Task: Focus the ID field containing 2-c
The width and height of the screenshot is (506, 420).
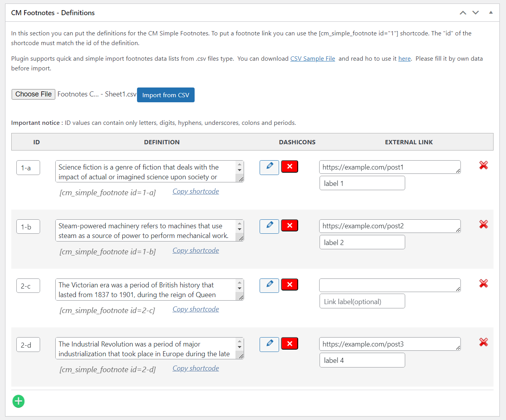Action: tap(28, 286)
